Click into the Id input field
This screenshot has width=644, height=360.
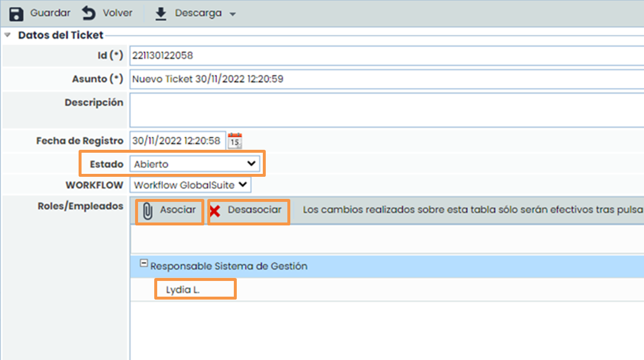click(383, 55)
